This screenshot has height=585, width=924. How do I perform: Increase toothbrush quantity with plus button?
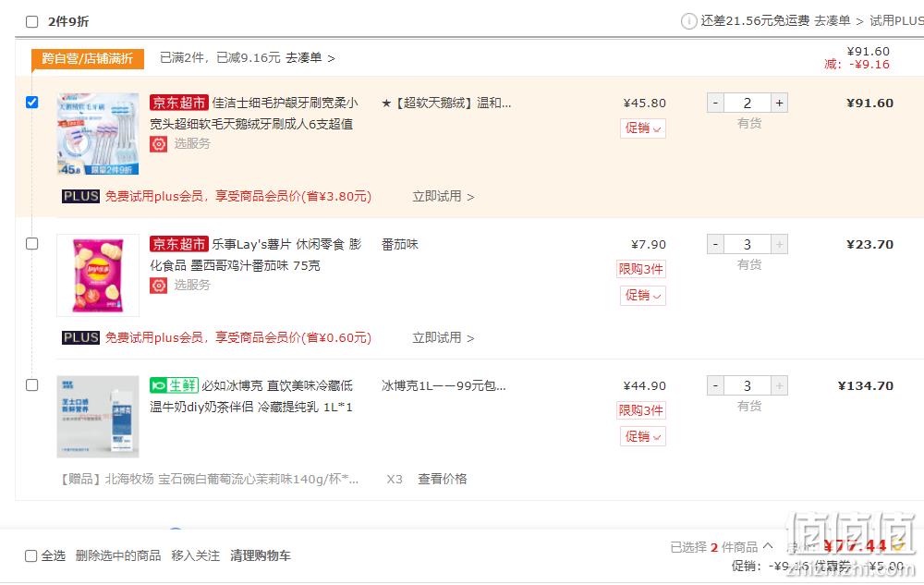point(779,104)
